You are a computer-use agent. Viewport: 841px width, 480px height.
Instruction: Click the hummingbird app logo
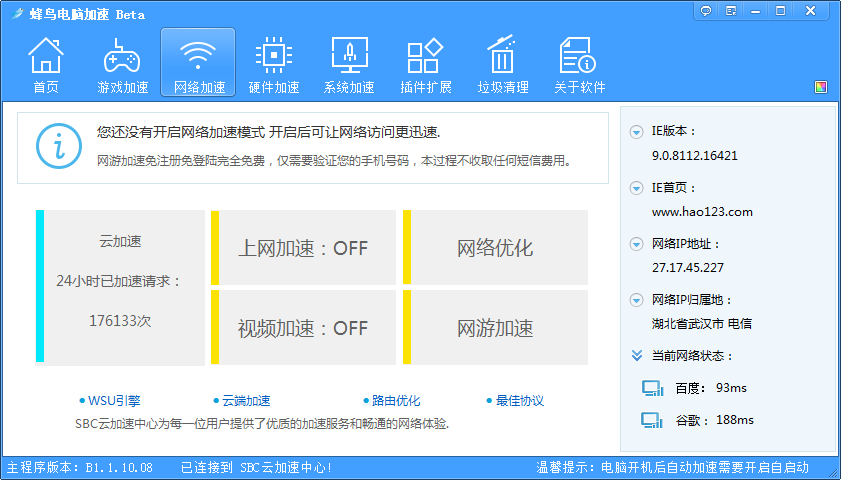[17, 13]
